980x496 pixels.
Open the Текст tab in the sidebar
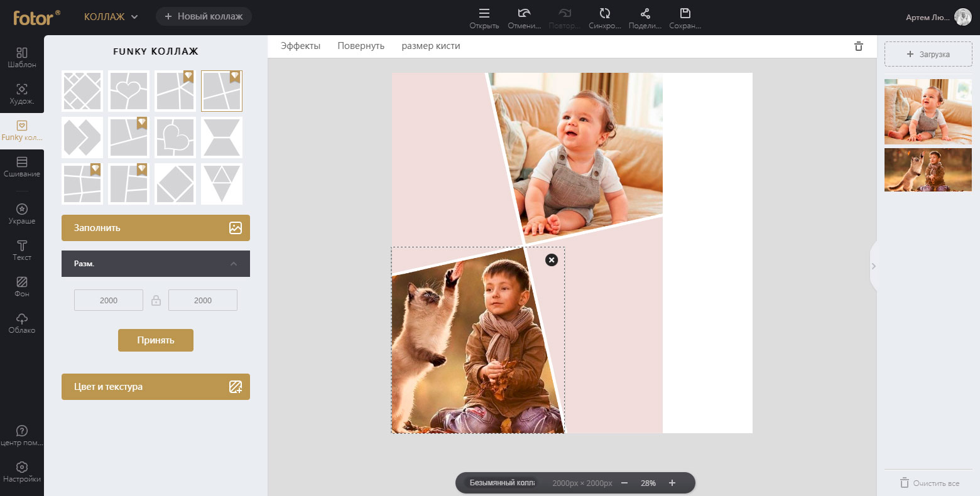click(22, 250)
